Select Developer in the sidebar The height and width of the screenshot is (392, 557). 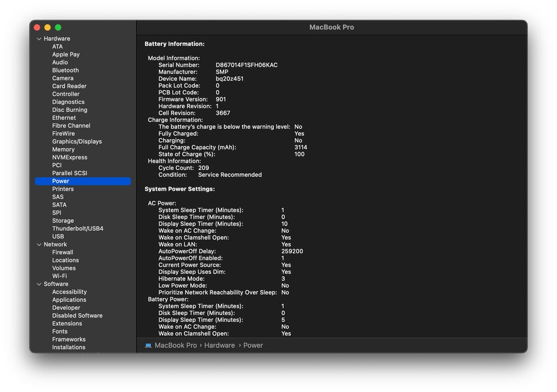tap(66, 307)
